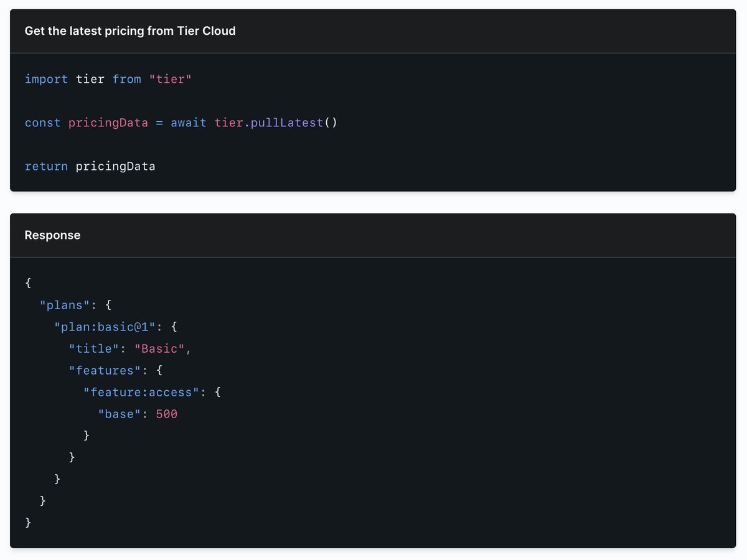Click the 'Response' panel heading
Image resolution: width=747 pixels, height=560 pixels.
click(52, 235)
